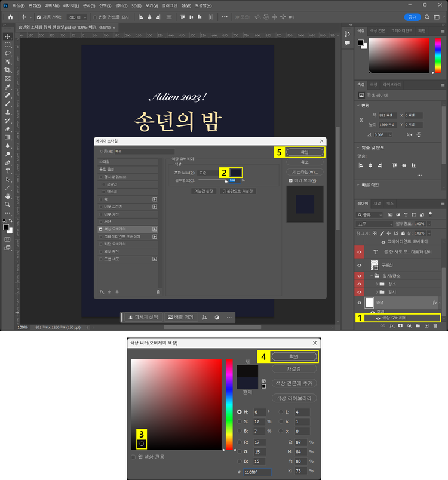Select the Zoom tool in the toolbox
448x480 pixels.
[7, 205]
